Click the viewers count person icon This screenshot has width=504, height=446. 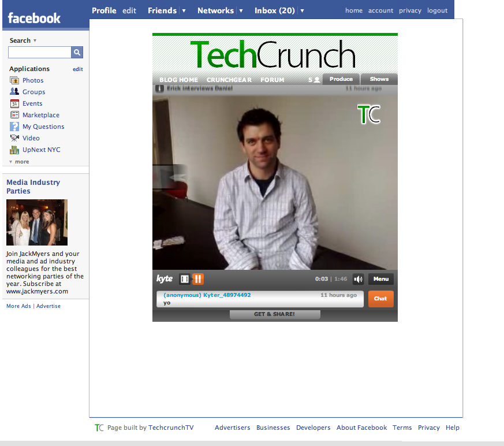[x=316, y=80]
